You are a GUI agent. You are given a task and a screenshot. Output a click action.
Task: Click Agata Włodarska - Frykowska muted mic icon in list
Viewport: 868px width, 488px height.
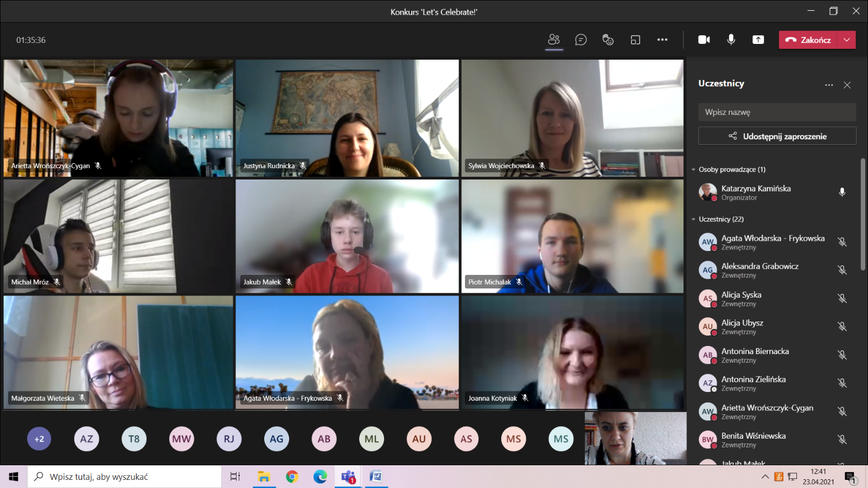[x=842, y=242]
